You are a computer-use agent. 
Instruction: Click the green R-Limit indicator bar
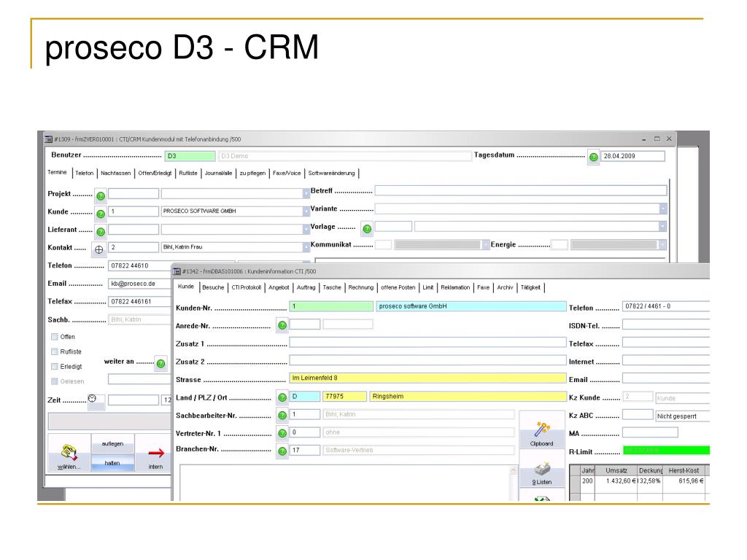tap(666, 451)
